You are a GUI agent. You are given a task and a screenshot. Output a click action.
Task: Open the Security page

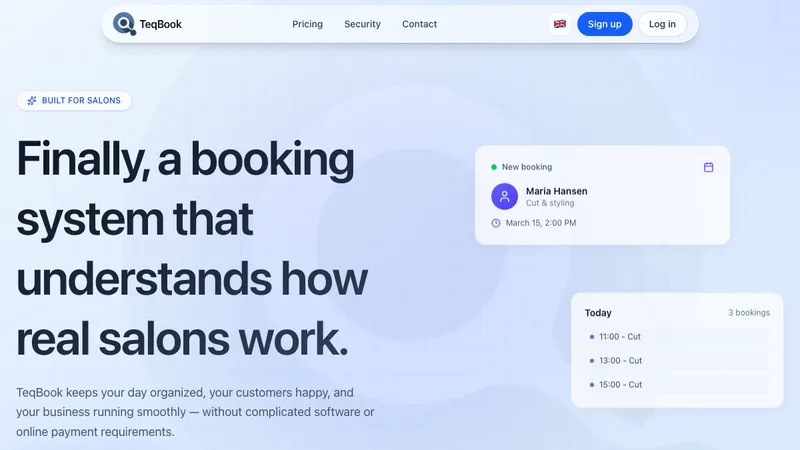point(362,24)
